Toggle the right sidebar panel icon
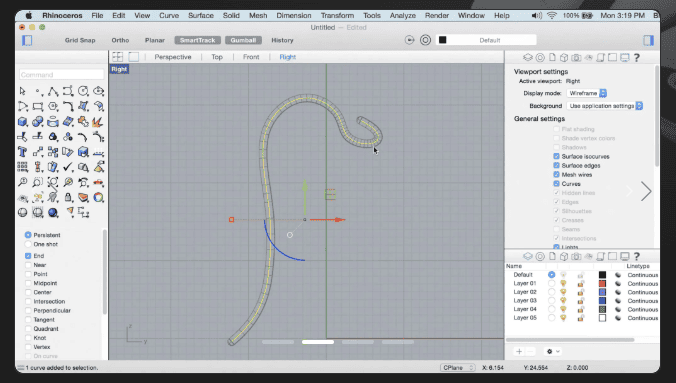Image resolution: width=676 pixels, height=383 pixels. pos(648,41)
